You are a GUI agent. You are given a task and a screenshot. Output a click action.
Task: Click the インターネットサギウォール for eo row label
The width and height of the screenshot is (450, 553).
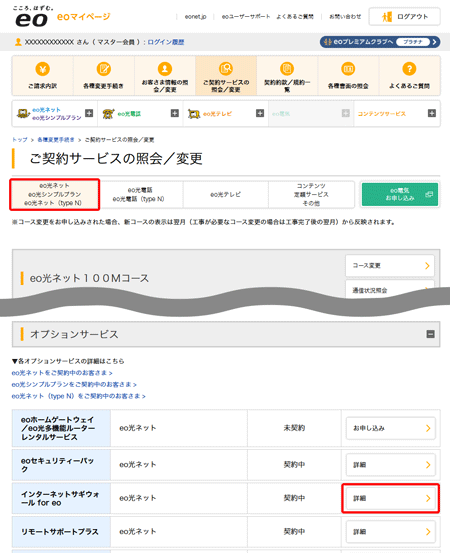60,498
